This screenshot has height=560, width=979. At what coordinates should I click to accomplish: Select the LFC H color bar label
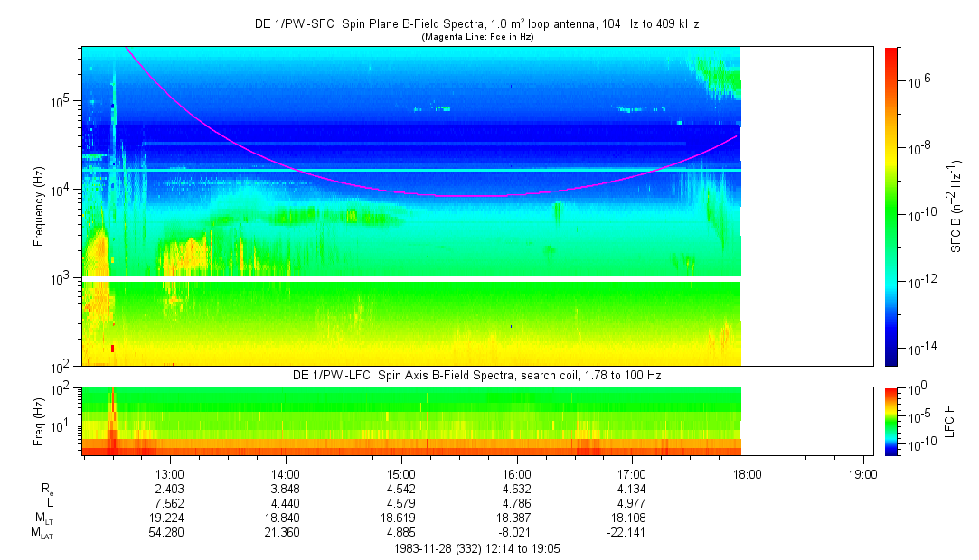(950, 420)
